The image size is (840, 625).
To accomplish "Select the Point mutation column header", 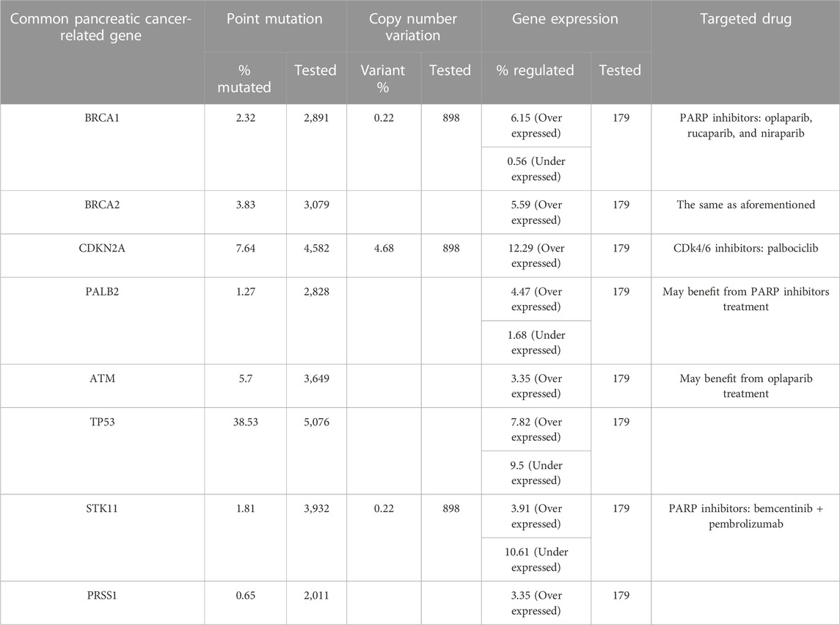I will coord(275,19).
